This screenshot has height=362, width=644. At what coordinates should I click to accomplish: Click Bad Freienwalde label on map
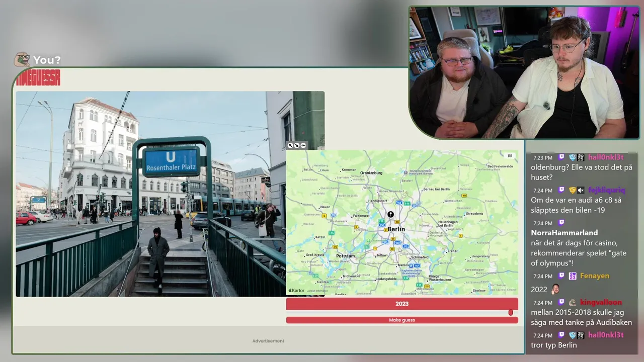point(500,166)
